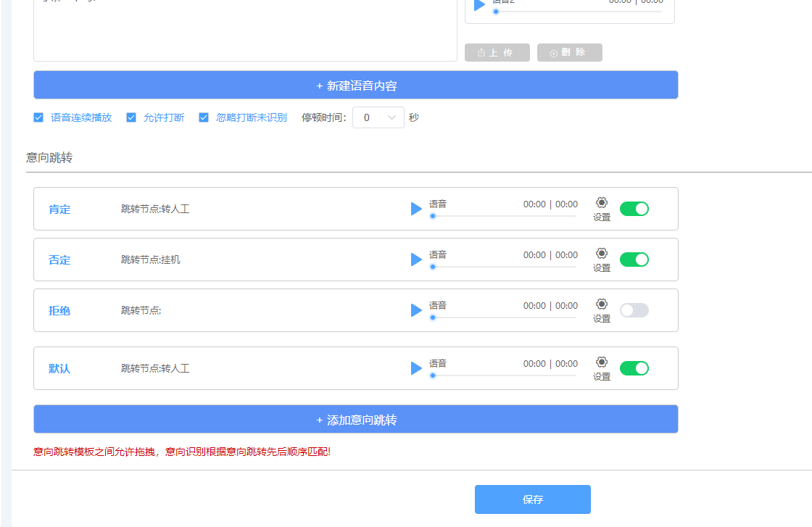The image size is (812, 527).
Task: Uncheck 允许打断 checkbox
Action: coord(131,117)
